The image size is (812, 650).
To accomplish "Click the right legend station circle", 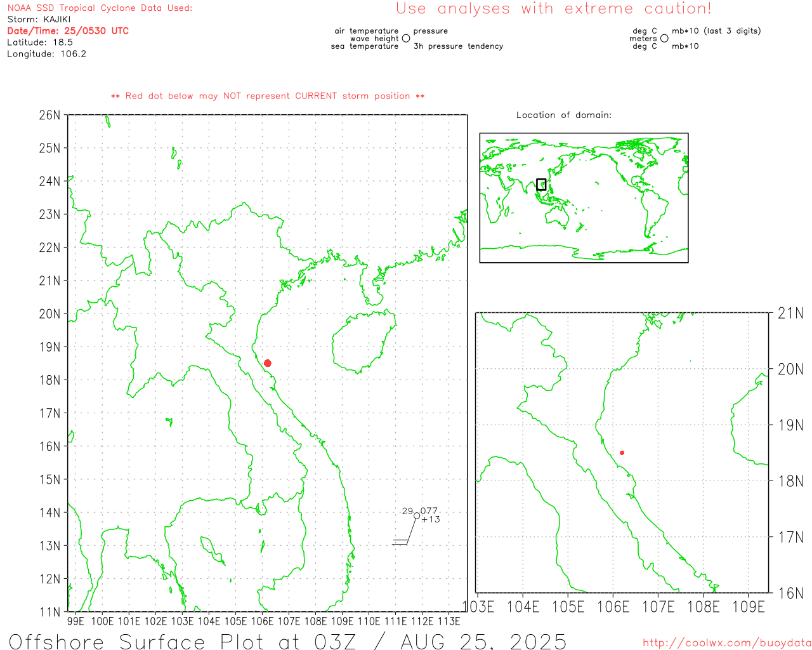I will point(664,38).
